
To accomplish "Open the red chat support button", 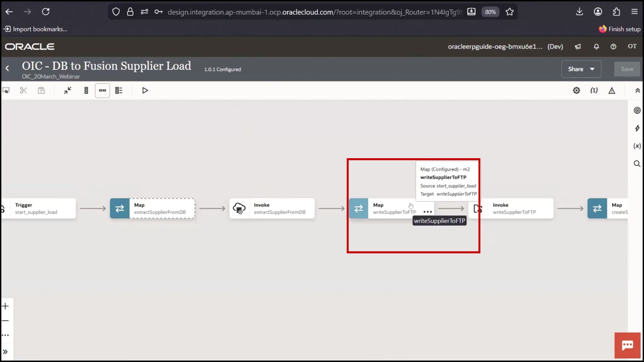I will pyautogui.click(x=627, y=345).
